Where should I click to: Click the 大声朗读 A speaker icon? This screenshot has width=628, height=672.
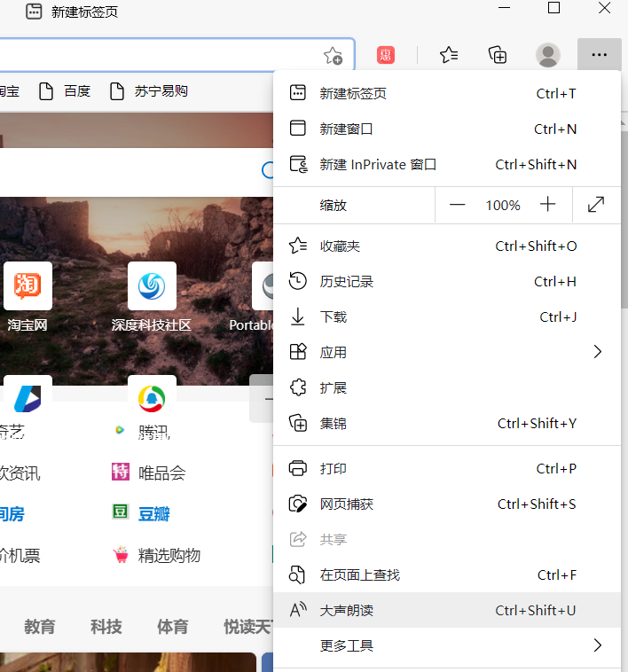pyautogui.click(x=298, y=609)
